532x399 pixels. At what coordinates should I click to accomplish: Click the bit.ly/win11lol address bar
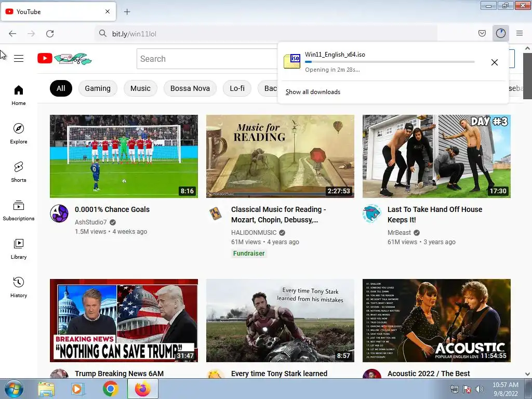pos(267,34)
